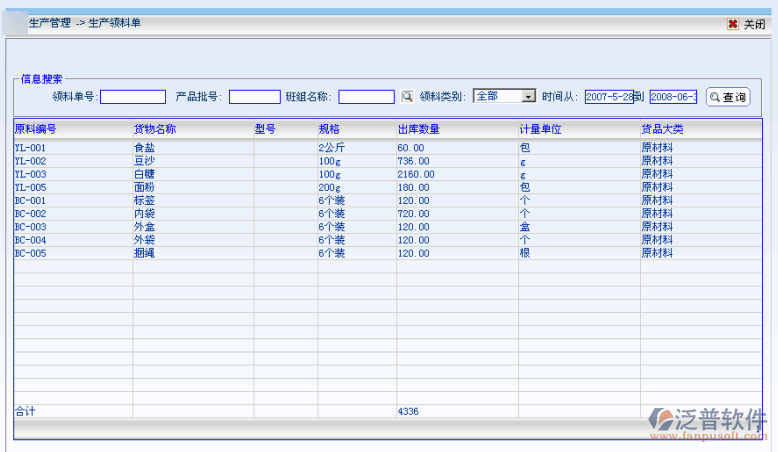This screenshot has height=452, width=778.
Task: Click the 关闭 text link
Action: coord(754,24)
